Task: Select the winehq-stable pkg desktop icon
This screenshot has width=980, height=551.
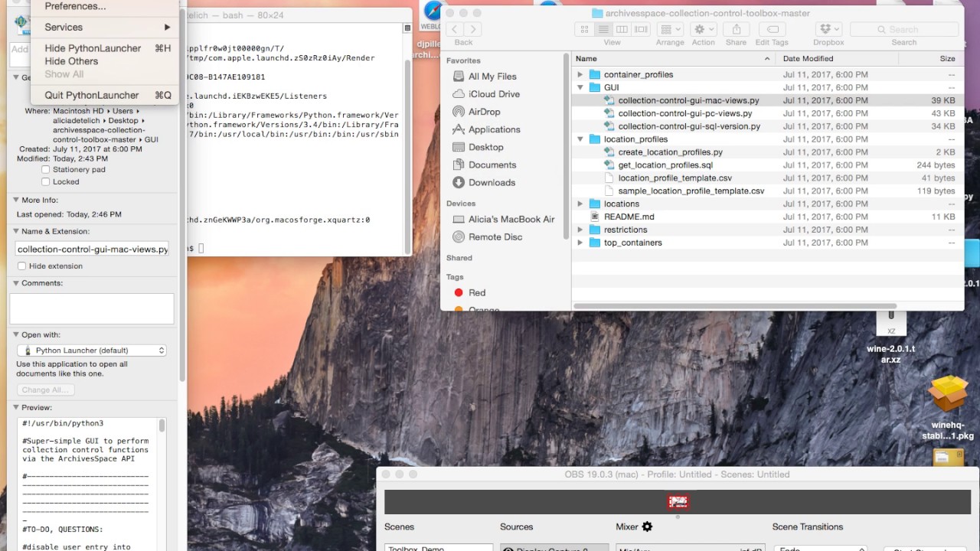Action: click(948, 409)
